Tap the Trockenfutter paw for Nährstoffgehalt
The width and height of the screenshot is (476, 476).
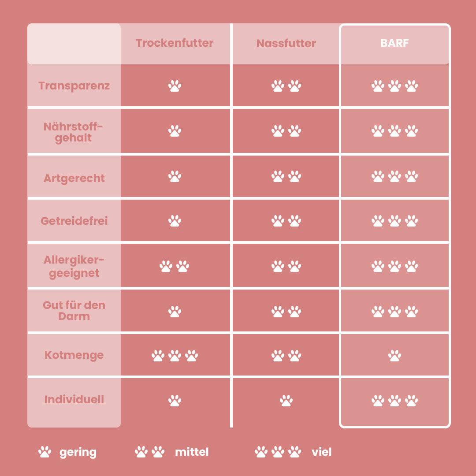[175, 131]
